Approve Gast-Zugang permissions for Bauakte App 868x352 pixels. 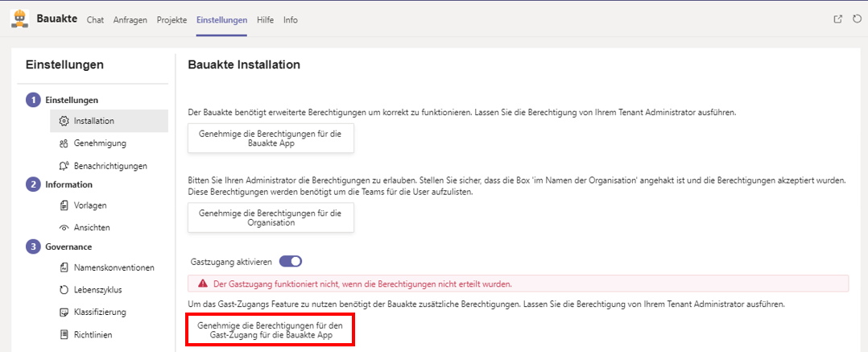271,330
